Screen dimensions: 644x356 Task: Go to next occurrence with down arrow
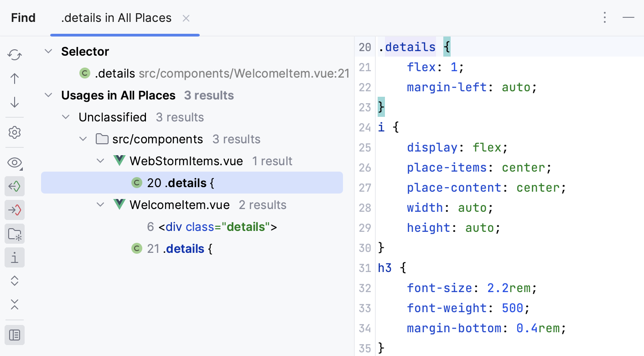click(15, 102)
